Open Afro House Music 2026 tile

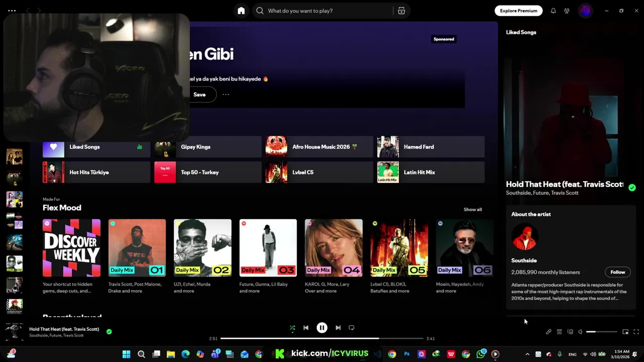319,147
